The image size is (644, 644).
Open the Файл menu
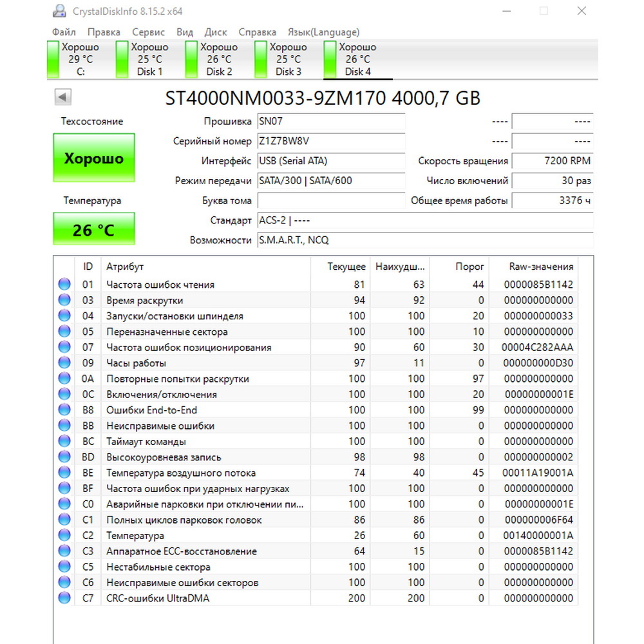64,32
